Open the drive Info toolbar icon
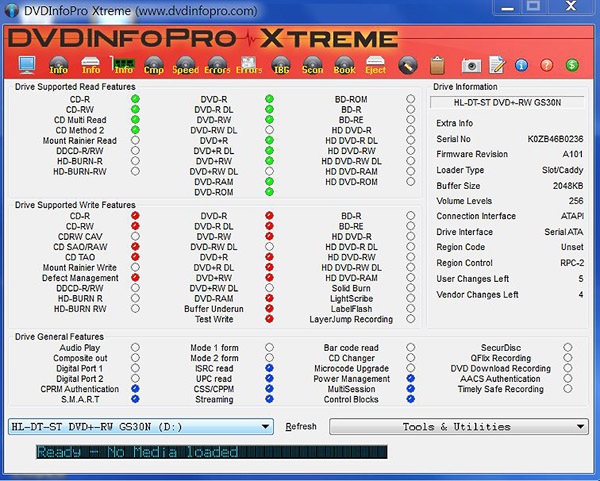Screen dimensions: 600x481 (x=91, y=65)
